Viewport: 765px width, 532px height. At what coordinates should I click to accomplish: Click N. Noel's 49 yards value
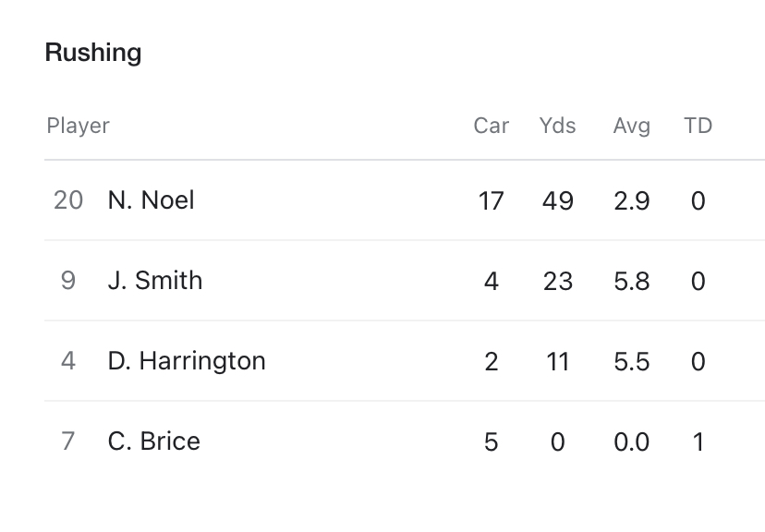557,200
